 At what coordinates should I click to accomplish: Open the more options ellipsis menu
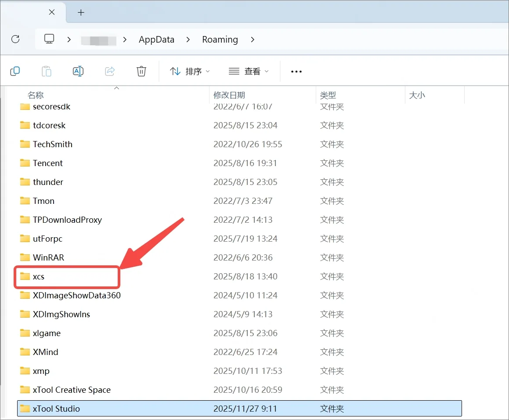(296, 72)
